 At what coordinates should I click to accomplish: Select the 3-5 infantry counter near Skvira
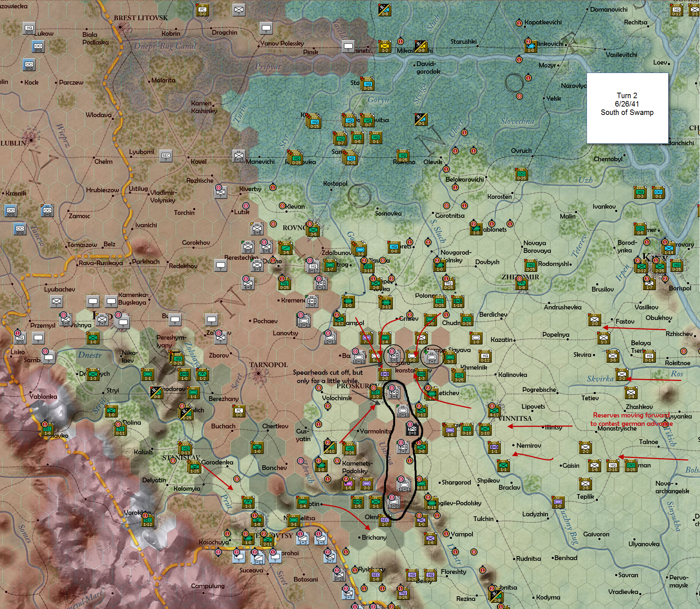click(x=613, y=356)
